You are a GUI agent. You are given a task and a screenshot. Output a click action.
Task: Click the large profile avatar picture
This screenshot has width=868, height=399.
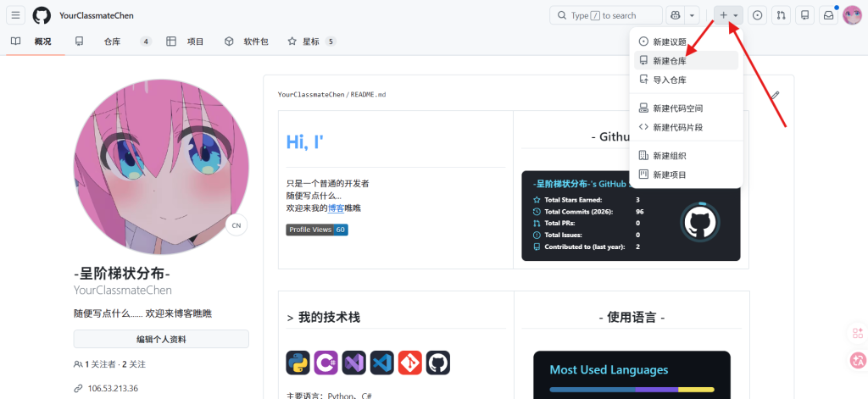[161, 167]
